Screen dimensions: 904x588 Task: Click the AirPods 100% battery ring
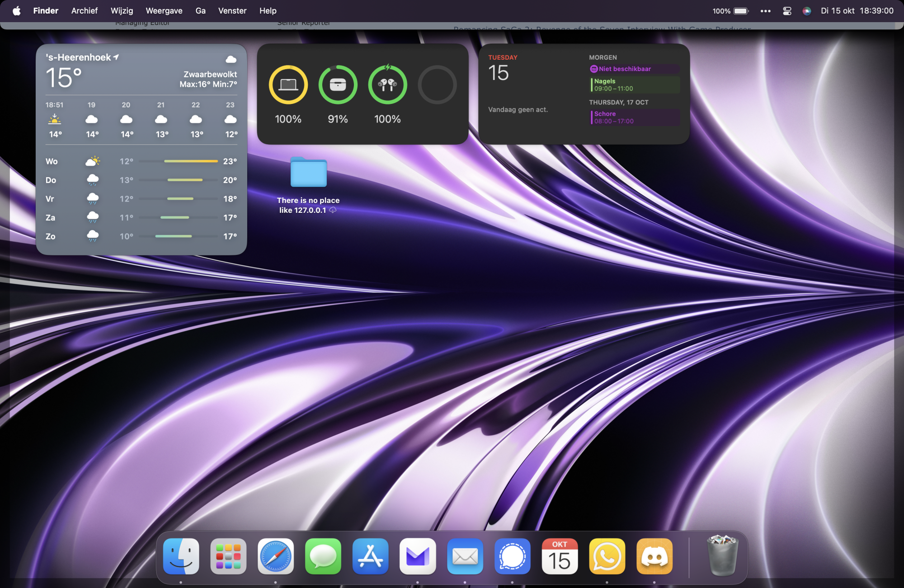(x=387, y=85)
